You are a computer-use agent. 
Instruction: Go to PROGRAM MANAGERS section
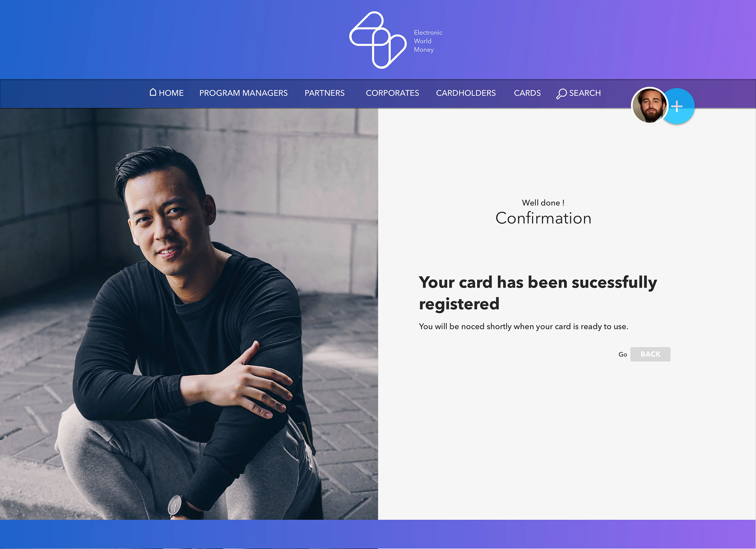coord(243,93)
